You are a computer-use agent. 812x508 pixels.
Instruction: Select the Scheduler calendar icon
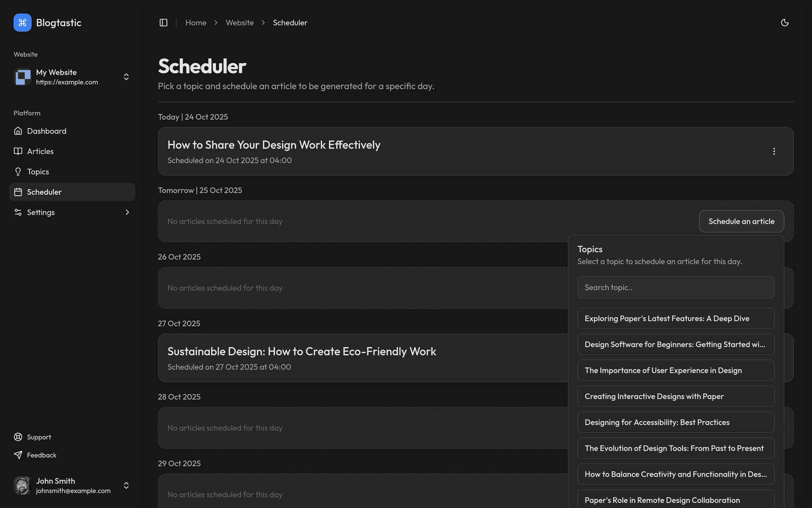[18, 192]
